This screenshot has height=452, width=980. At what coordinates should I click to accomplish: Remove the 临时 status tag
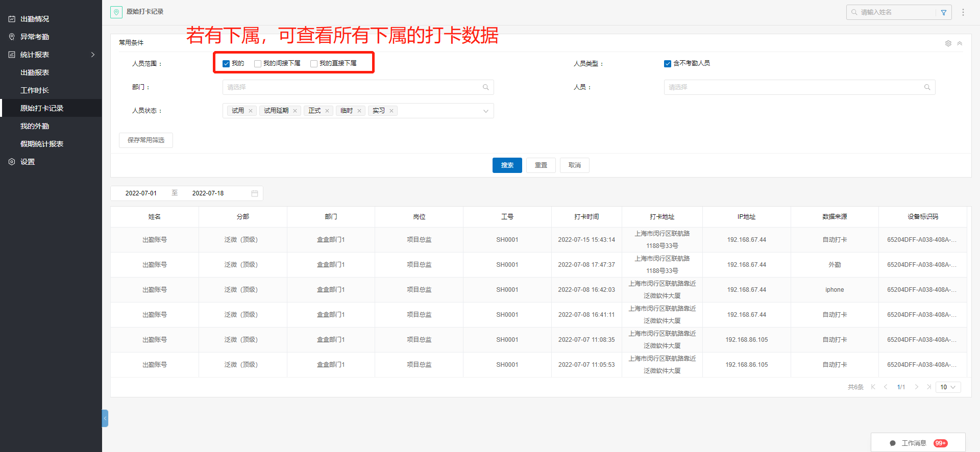[359, 111]
